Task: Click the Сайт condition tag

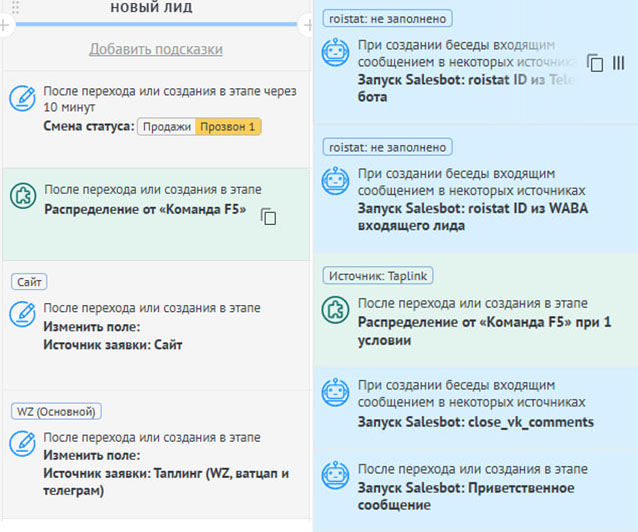Action: (29, 282)
